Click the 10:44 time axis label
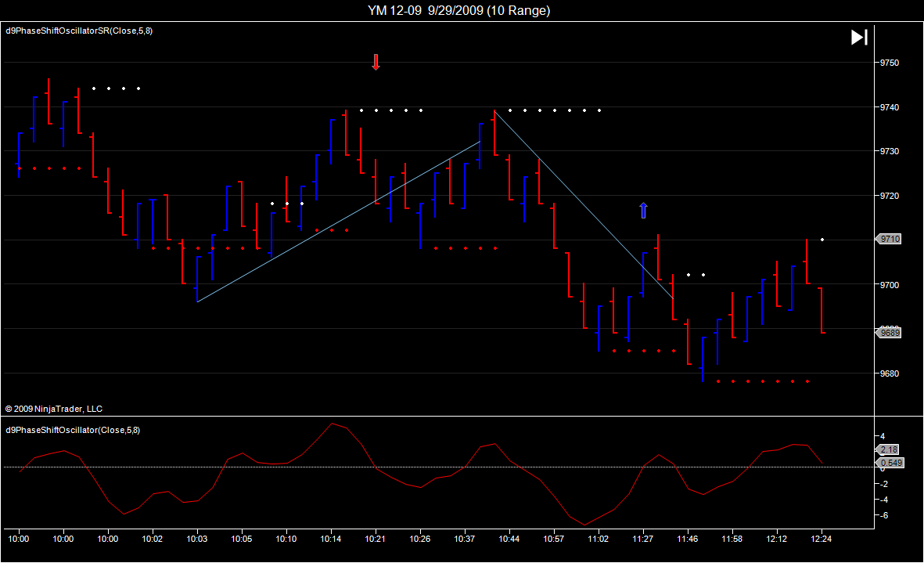Screen dimensions: 924x563 tap(509, 539)
